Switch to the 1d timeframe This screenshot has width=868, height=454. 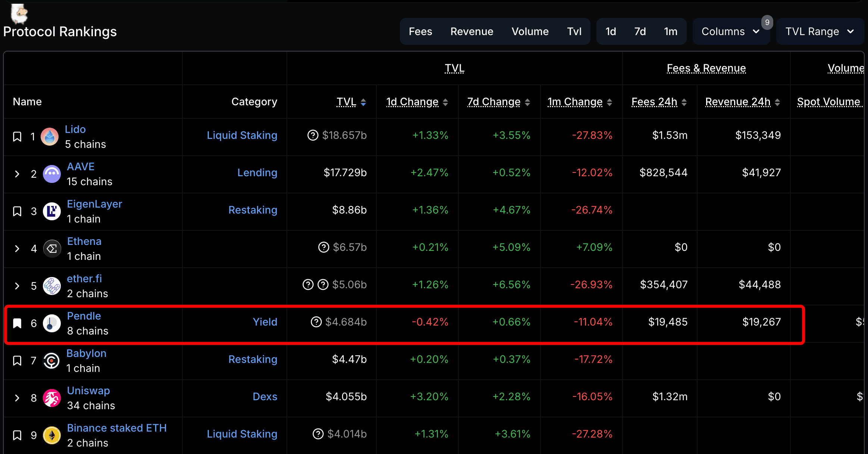pos(611,31)
